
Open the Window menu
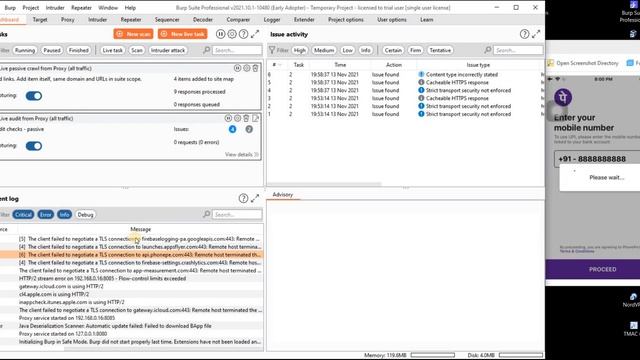(x=108, y=8)
